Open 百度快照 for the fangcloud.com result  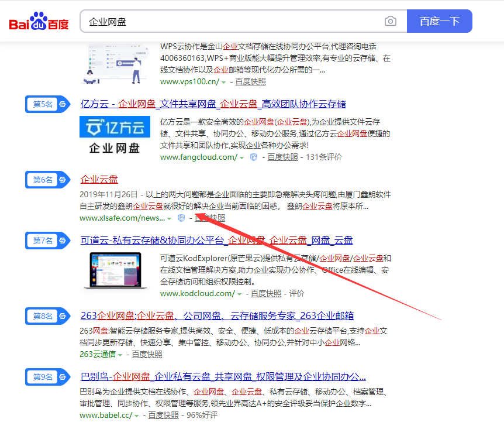click(x=282, y=157)
